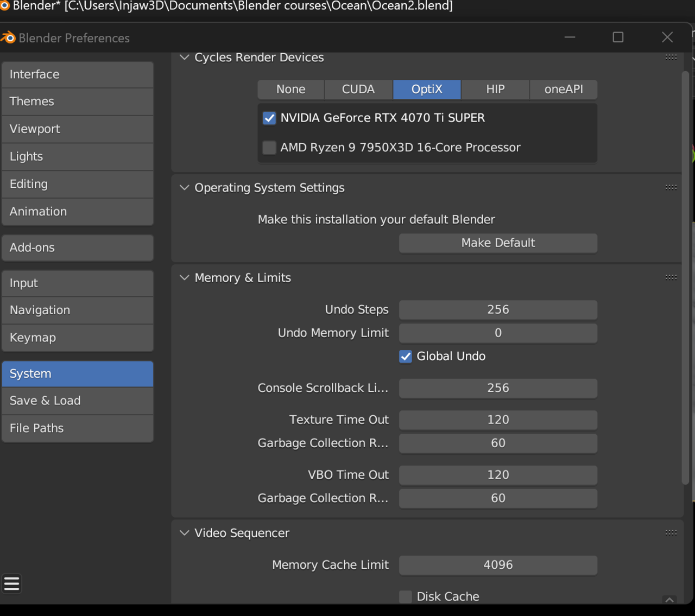Click the Blender logo in Preferences title
Image resolution: width=695 pixels, height=616 pixels.
[x=8, y=37]
